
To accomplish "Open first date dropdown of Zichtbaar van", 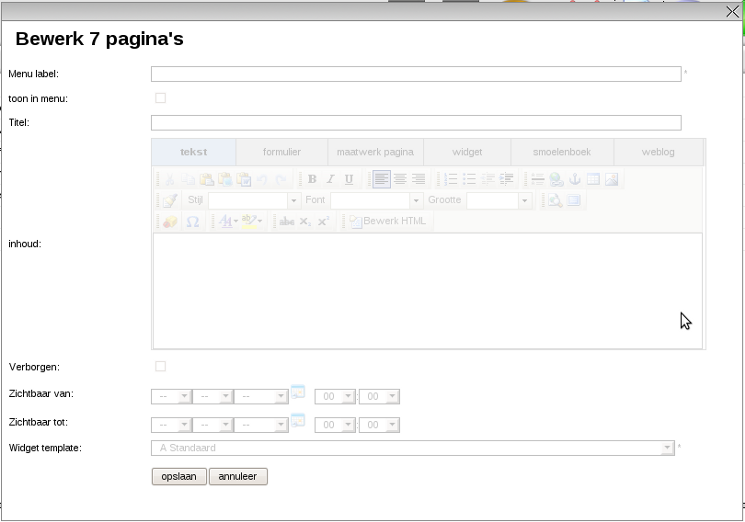I will [171, 396].
